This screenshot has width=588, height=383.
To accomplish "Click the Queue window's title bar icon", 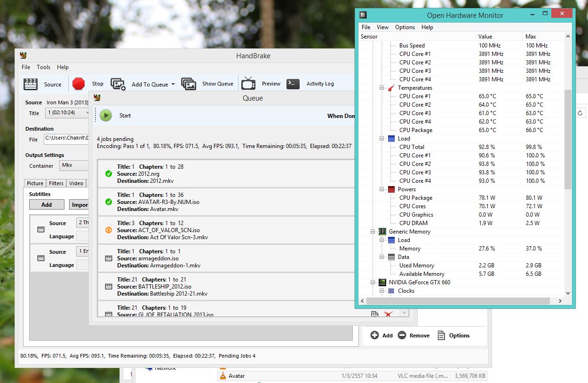I will coord(97,98).
